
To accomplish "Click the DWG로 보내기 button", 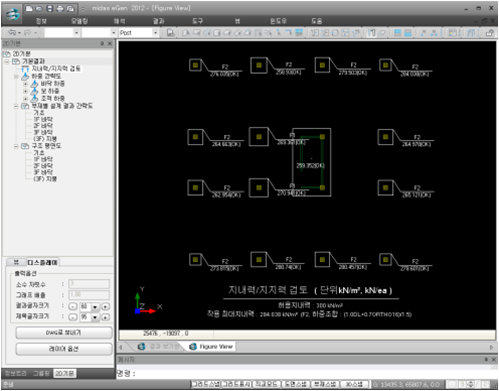I will (x=64, y=332).
